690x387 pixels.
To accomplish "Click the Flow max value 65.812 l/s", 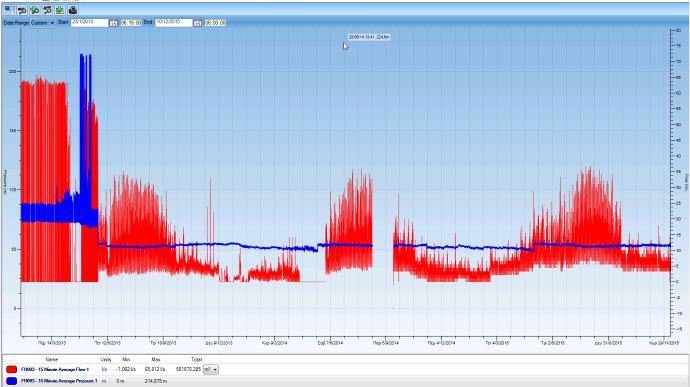I will point(155,369).
